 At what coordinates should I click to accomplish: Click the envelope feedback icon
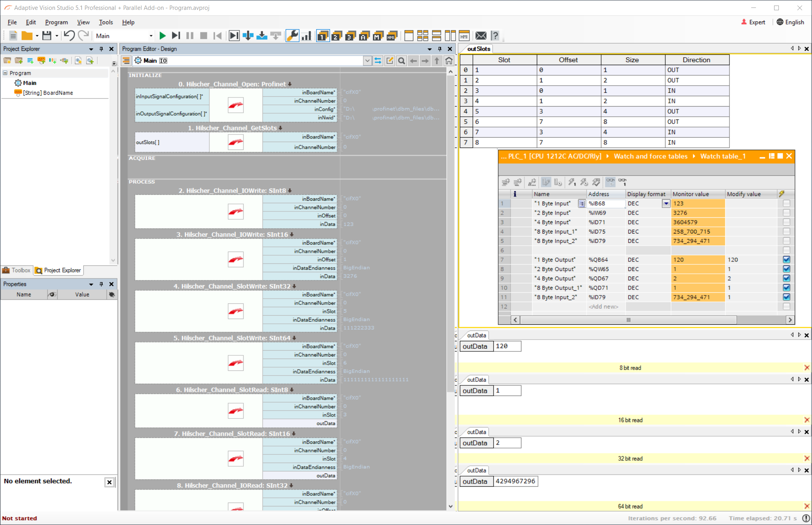click(x=481, y=36)
